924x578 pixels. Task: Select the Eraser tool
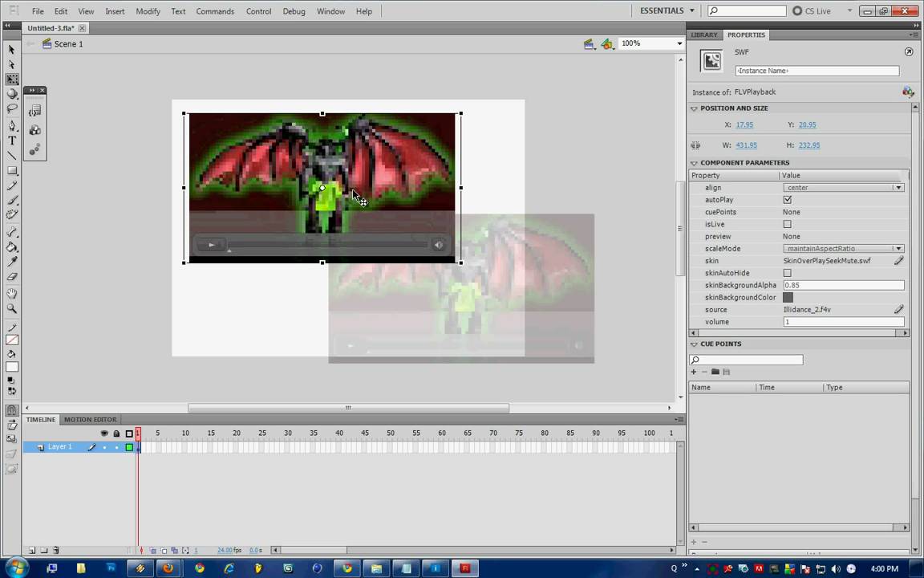[x=12, y=276]
